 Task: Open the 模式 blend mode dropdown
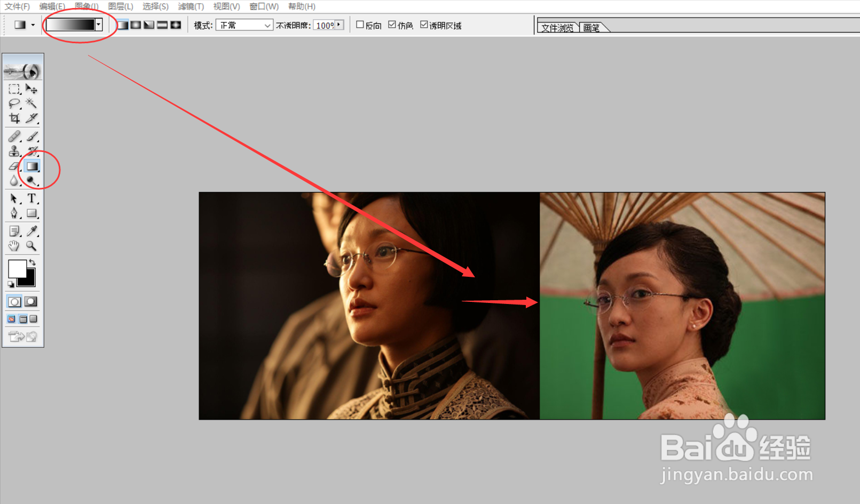point(244,25)
